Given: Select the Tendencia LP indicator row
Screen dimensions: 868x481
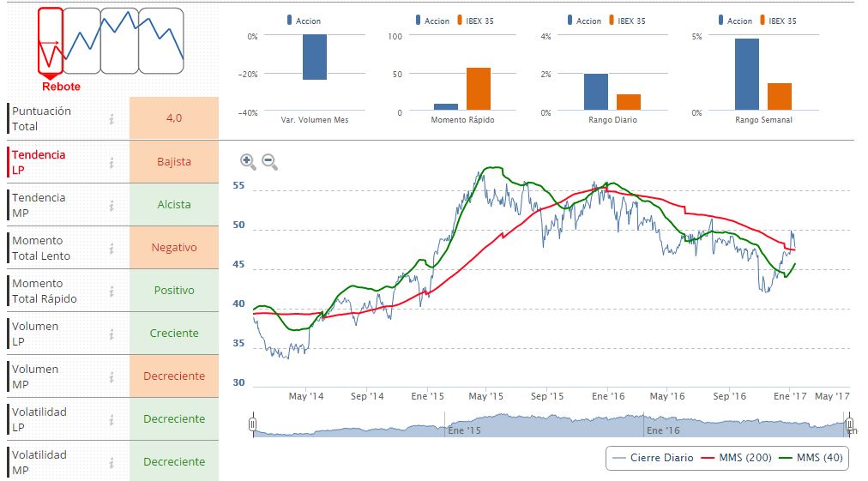Looking at the screenshot, I should [51, 162].
